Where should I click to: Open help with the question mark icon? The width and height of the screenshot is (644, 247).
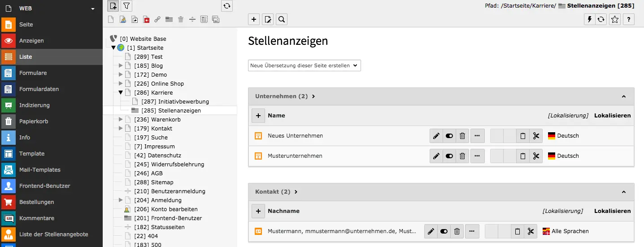point(629,19)
